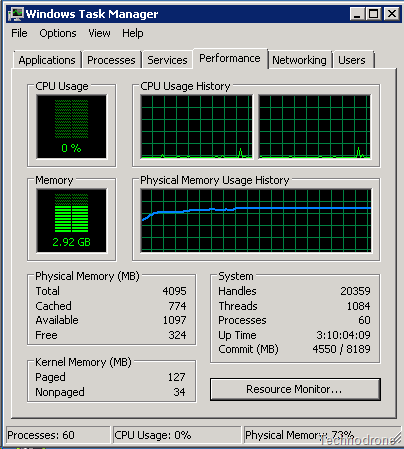Viewport: 404px width, 449px height.
Task: Open Resource Monitor
Action: tap(295, 389)
